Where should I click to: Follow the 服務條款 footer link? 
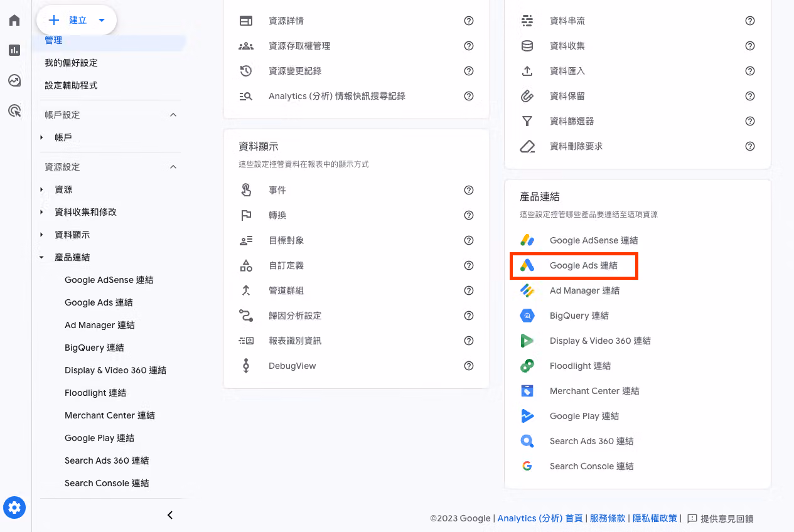608,519
